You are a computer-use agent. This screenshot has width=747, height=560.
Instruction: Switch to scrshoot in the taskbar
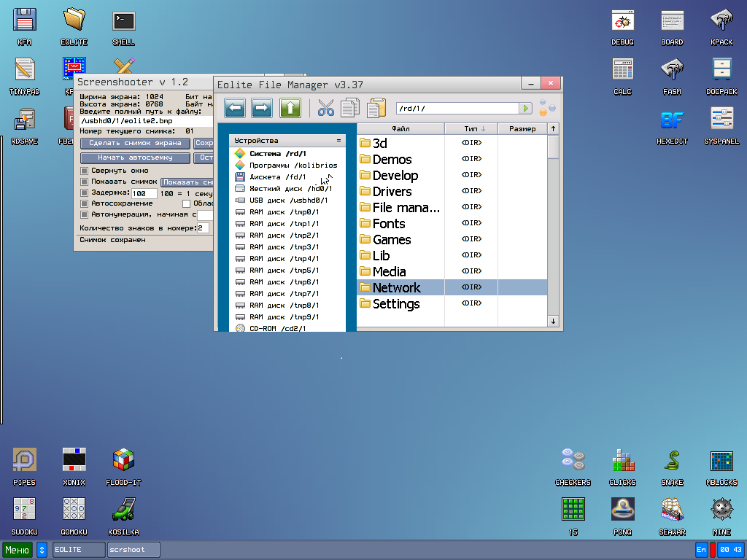coord(133,550)
